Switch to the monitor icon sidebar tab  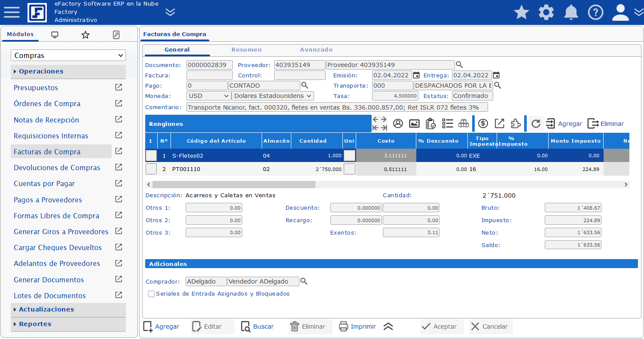[x=55, y=35]
